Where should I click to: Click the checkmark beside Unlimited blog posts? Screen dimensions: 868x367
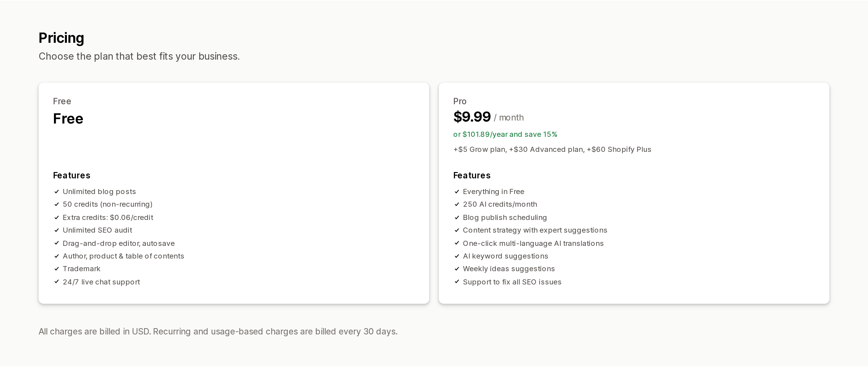57,192
